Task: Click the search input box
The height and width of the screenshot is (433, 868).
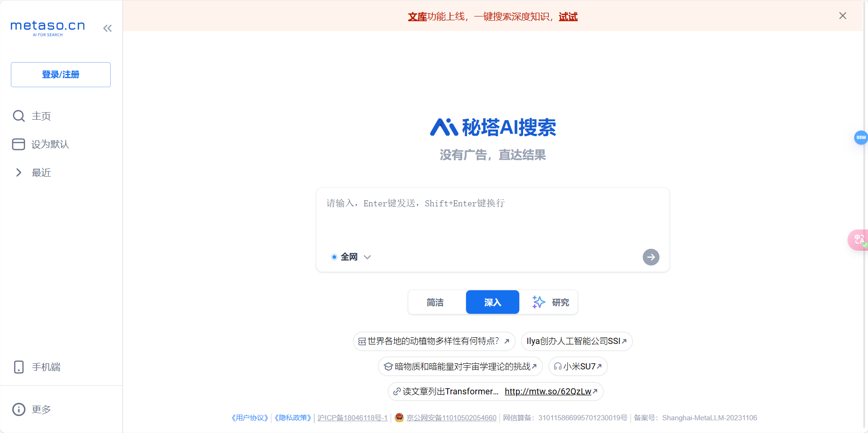Action: coord(492,217)
